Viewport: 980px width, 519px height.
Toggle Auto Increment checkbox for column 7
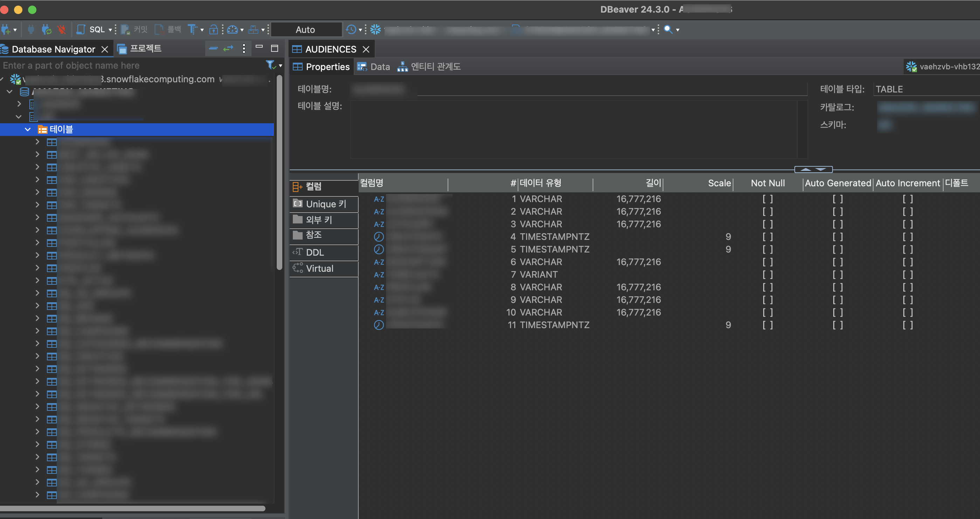coord(907,274)
